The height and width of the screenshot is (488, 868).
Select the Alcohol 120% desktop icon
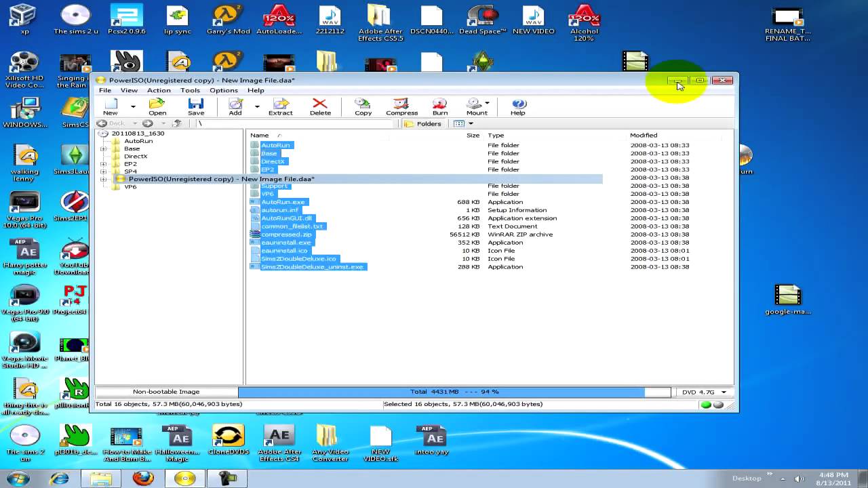point(584,24)
